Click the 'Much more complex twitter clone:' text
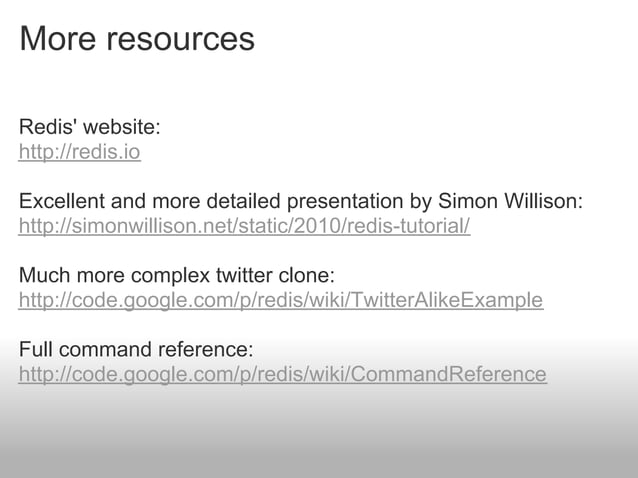The image size is (638, 478). (x=176, y=275)
